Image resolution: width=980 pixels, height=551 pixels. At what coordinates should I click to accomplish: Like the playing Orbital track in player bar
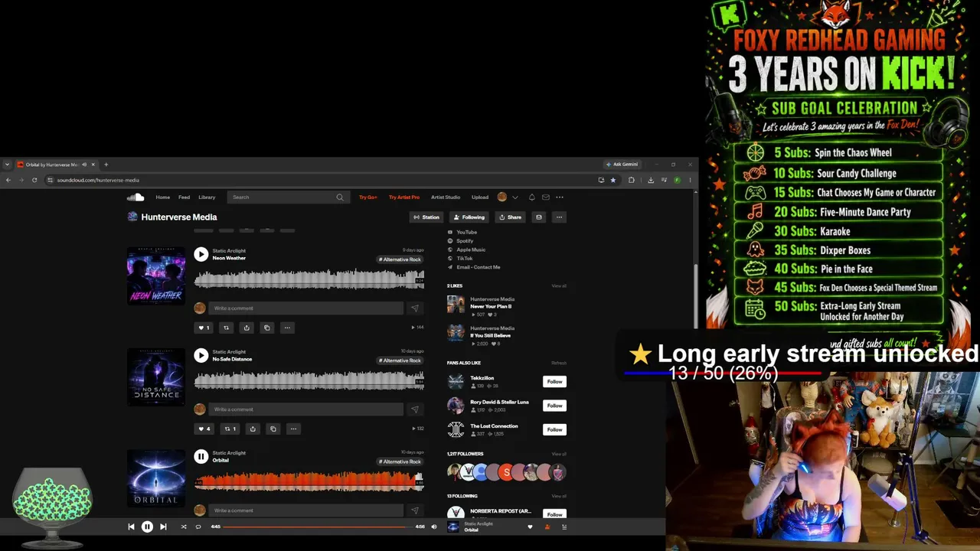(x=530, y=527)
